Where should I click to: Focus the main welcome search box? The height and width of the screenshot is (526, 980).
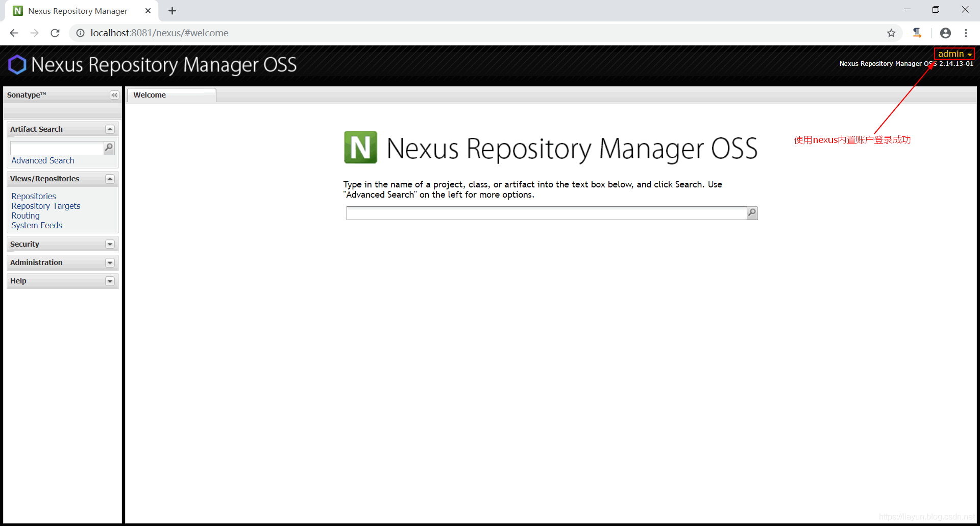pos(546,213)
